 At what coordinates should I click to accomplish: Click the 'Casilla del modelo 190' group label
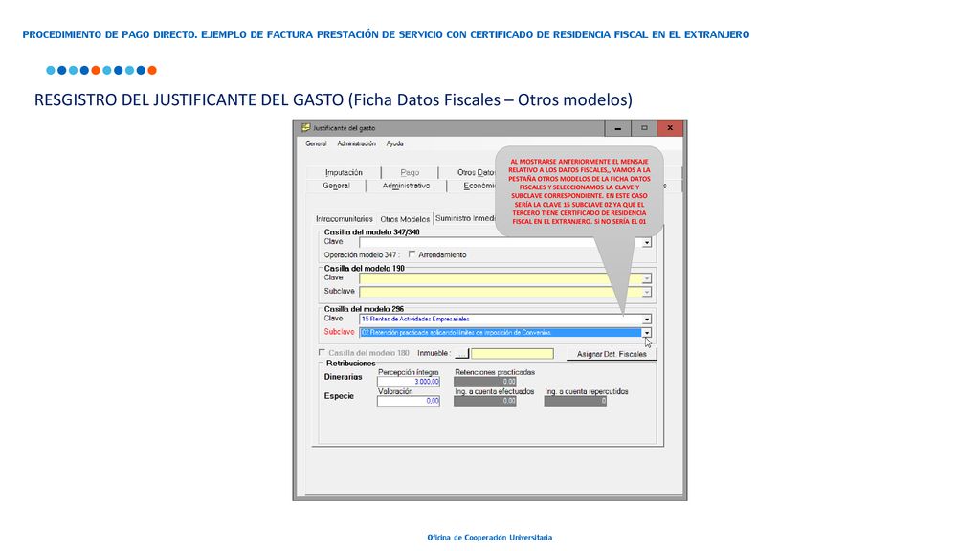365,268
